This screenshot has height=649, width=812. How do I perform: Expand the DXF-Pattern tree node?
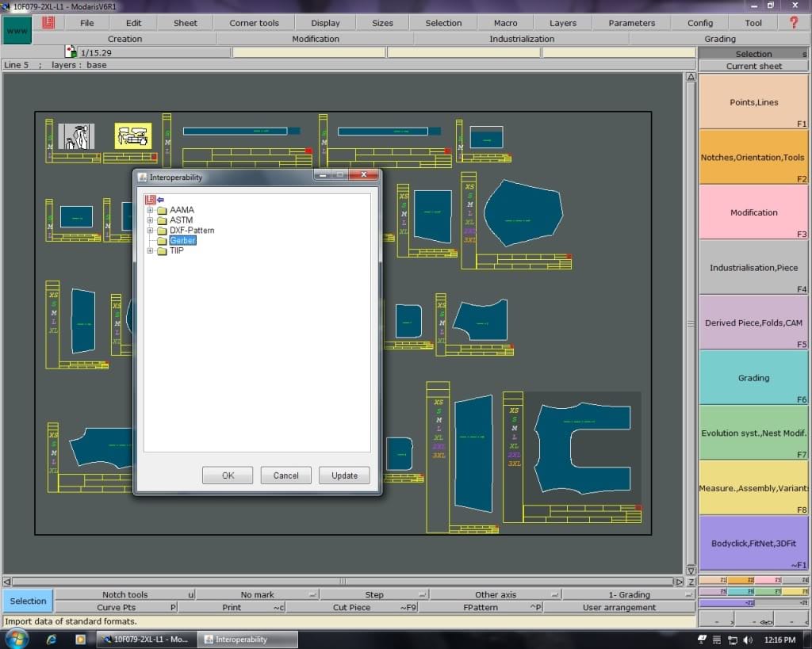tap(150, 231)
